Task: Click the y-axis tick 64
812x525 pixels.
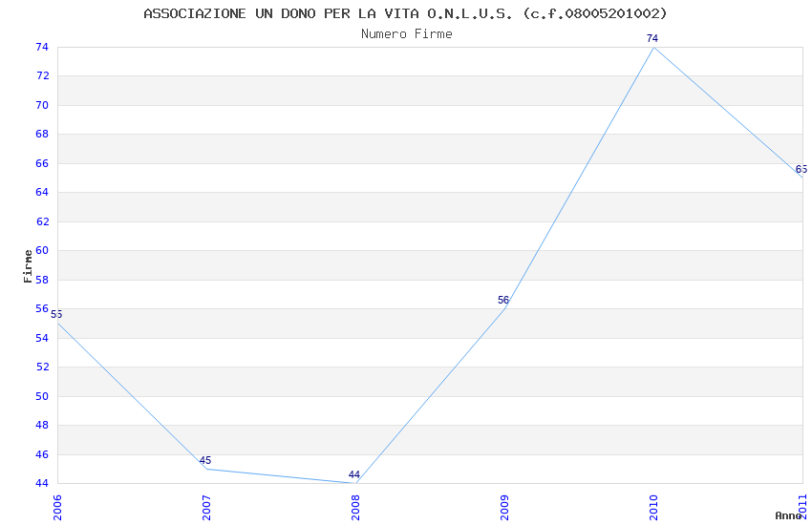Action: tap(42, 193)
